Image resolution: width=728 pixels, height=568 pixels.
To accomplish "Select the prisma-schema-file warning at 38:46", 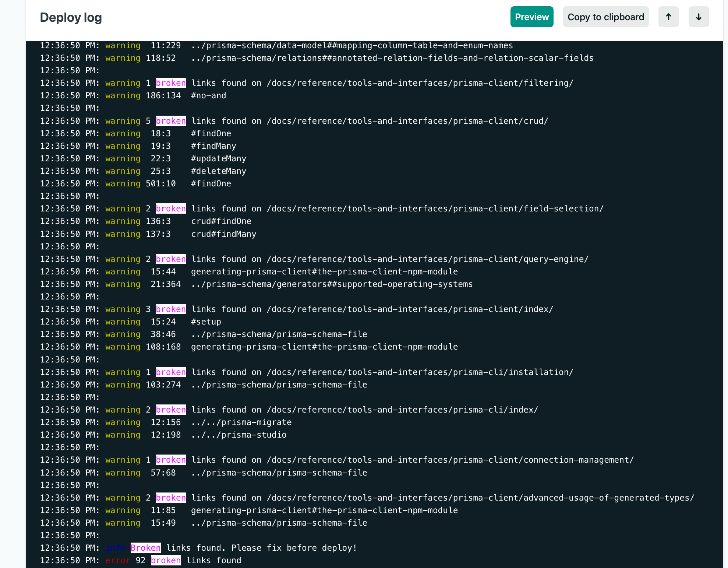I will click(279, 334).
